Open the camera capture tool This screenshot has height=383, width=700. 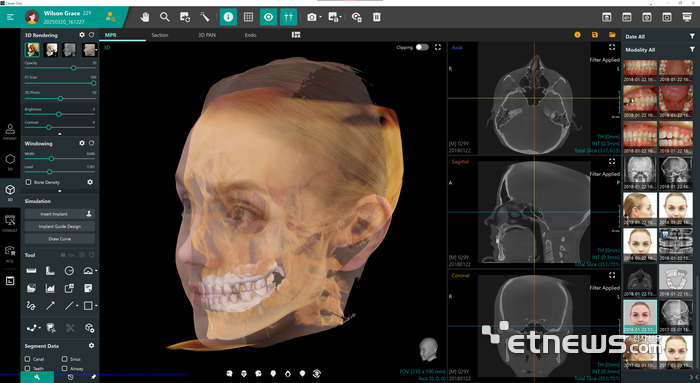(x=312, y=17)
